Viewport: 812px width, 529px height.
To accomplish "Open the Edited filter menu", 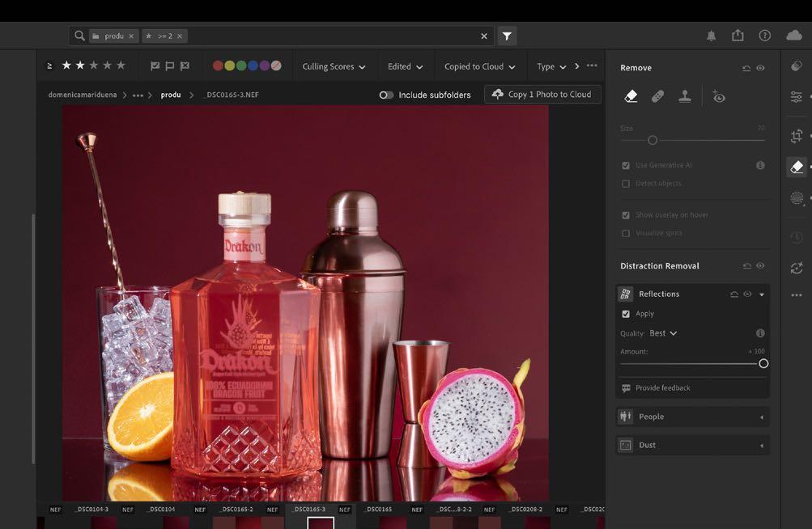I will [x=405, y=66].
